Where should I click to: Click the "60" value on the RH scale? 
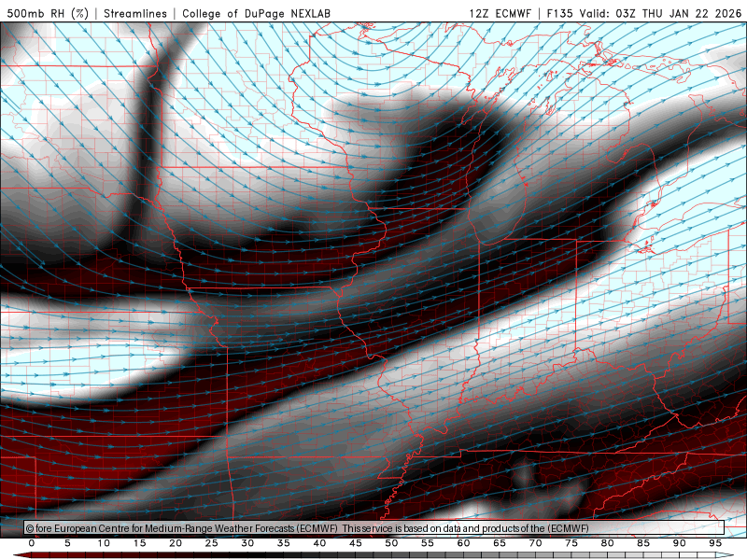[463, 543]
